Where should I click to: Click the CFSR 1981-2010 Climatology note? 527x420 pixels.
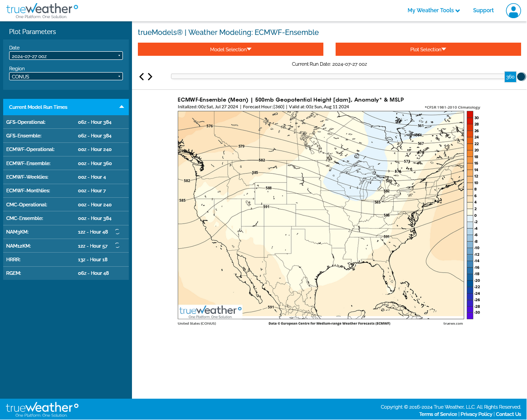coord(452,107)
